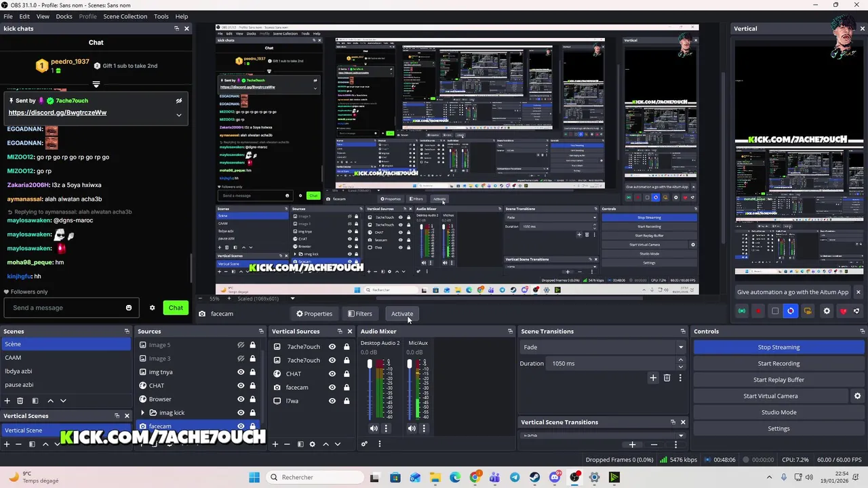Image resolution: width=868 pixels, height=488 pixels.
Task: Hide the Browser source
Action: pyautogui.click(x=241, y=399)
